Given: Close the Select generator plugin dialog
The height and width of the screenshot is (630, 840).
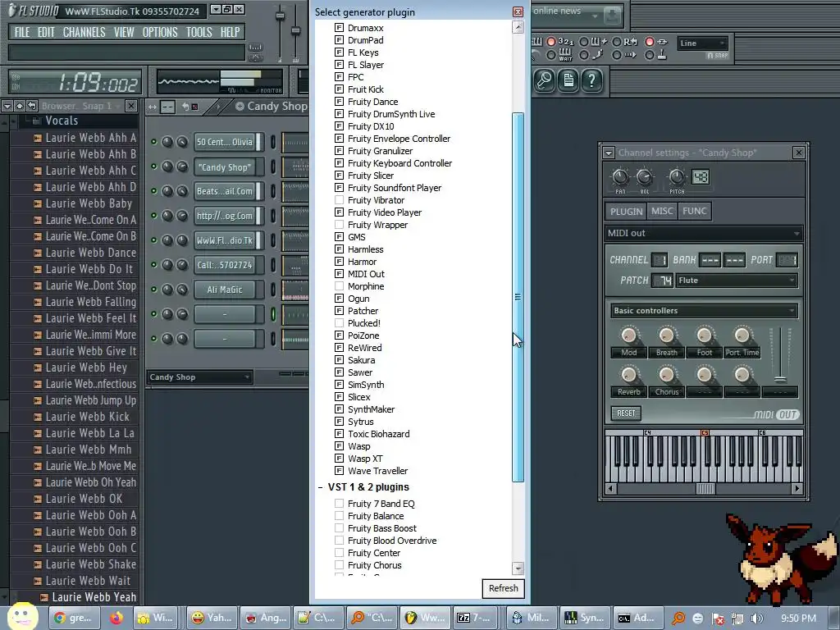Looking at the screenshot, I should (x=518, y=11).
